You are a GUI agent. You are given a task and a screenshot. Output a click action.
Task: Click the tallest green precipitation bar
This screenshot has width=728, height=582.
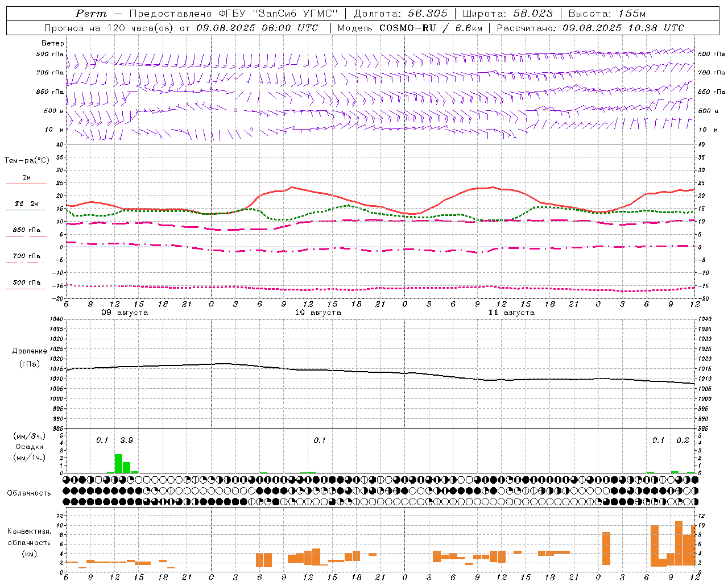click(x=118, y=463)
